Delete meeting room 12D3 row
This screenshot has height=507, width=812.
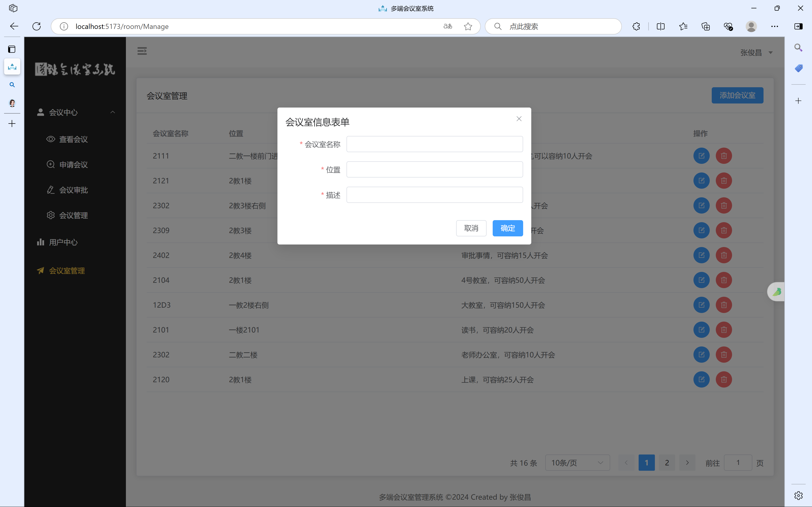724,305
